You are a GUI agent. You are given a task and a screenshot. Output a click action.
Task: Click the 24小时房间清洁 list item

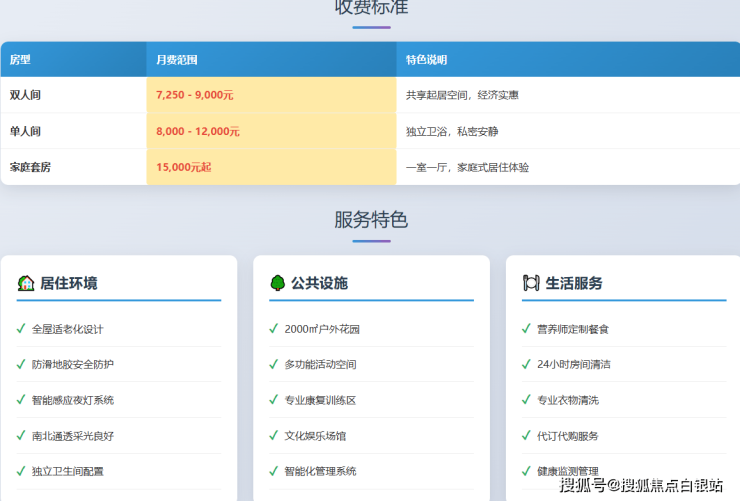(573, 364)
